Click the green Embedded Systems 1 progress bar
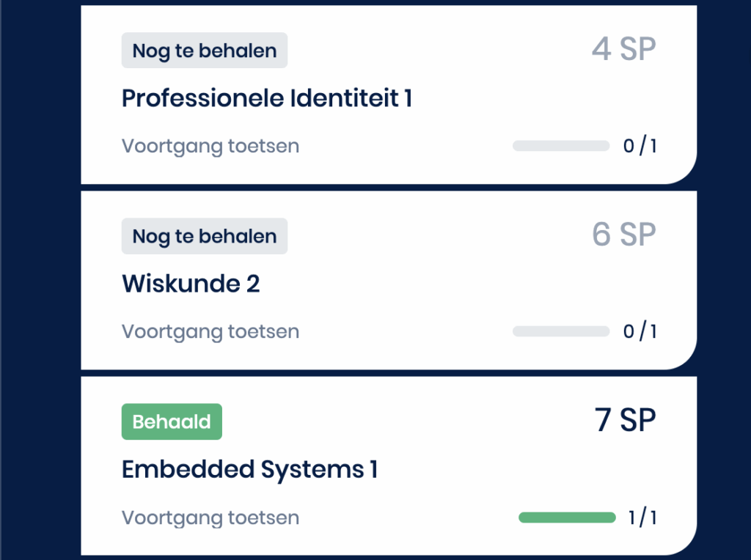Image resolution: width=751 pixels, height=560 pixels. point(567,517)
